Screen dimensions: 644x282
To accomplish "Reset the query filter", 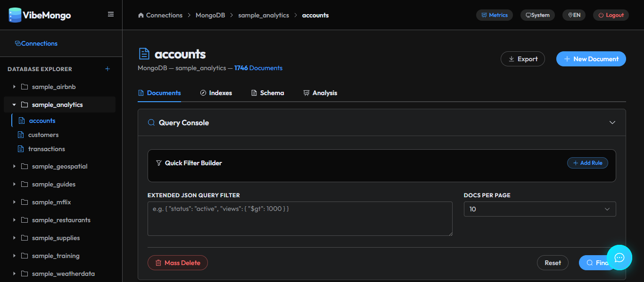I will (553, 263).
